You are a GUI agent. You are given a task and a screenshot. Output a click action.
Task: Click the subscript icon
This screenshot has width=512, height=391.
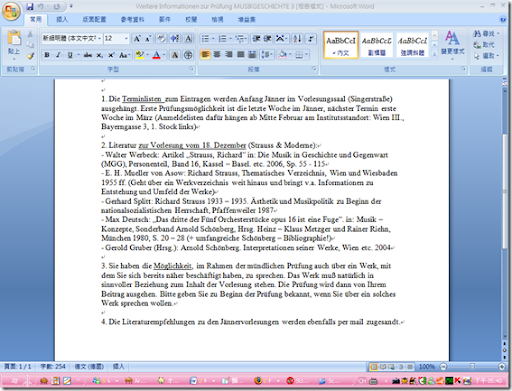[x=100, y=55]
